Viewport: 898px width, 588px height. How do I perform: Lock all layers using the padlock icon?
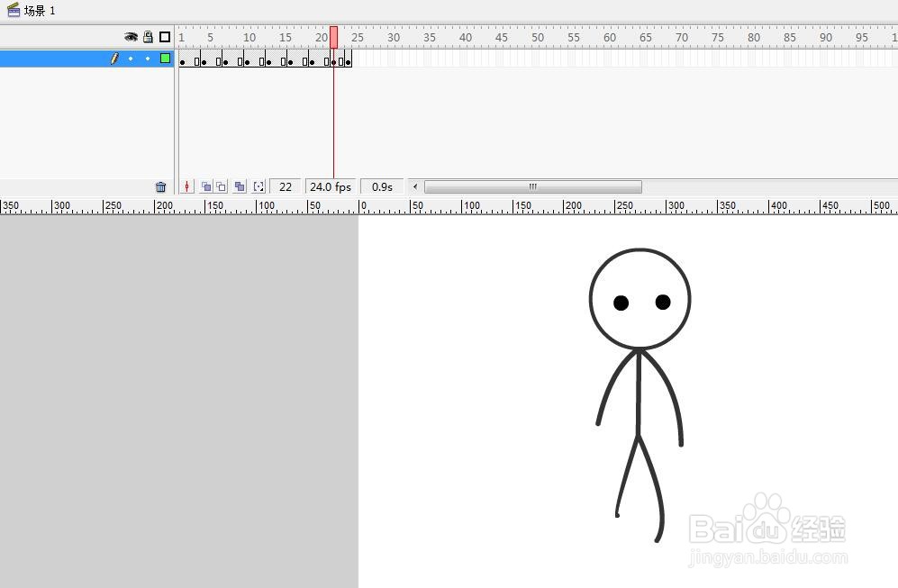pyautogui.click(x=147, y=37)
